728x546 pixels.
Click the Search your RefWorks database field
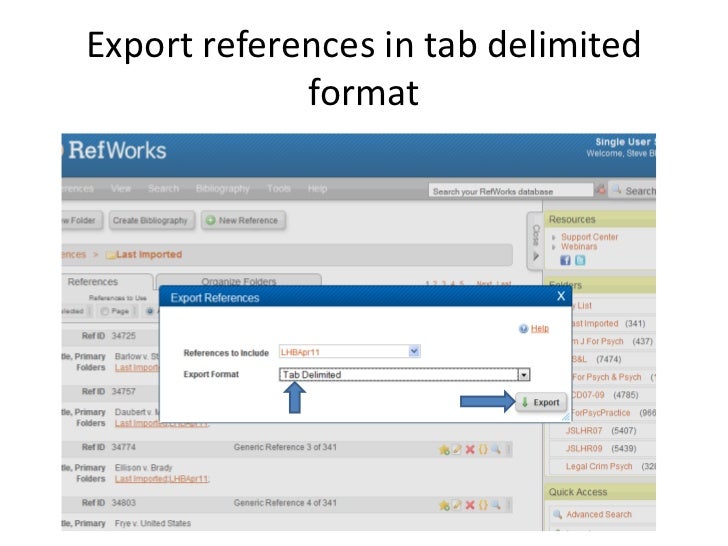pyautogui.click(x=511, y=191)
